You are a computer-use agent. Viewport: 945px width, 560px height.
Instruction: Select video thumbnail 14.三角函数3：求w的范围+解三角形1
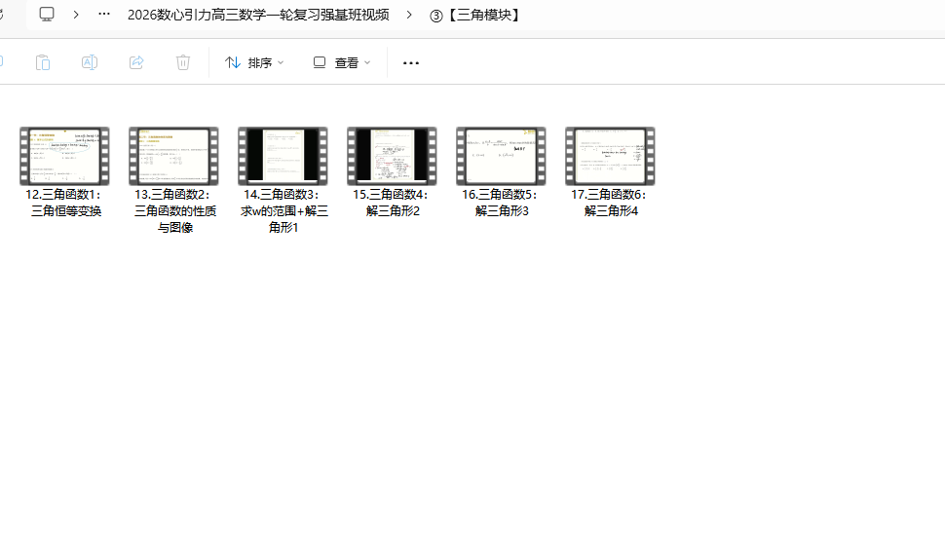click(283, 156)
